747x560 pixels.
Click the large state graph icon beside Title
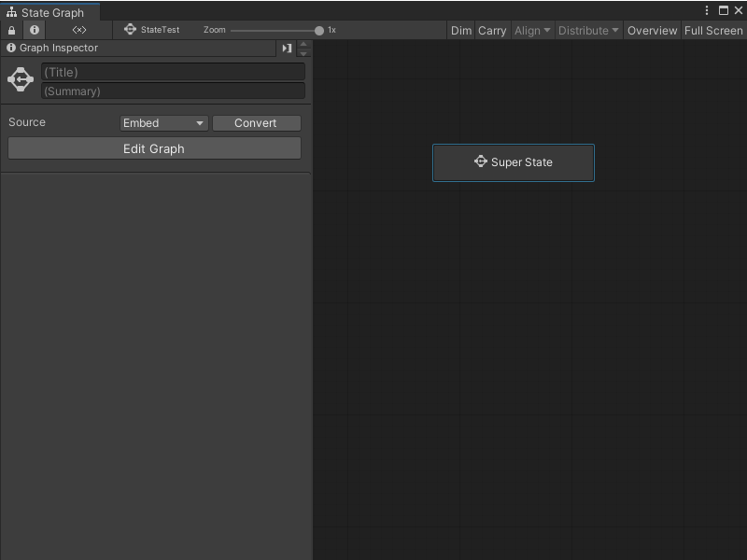(x=21, y=80)
